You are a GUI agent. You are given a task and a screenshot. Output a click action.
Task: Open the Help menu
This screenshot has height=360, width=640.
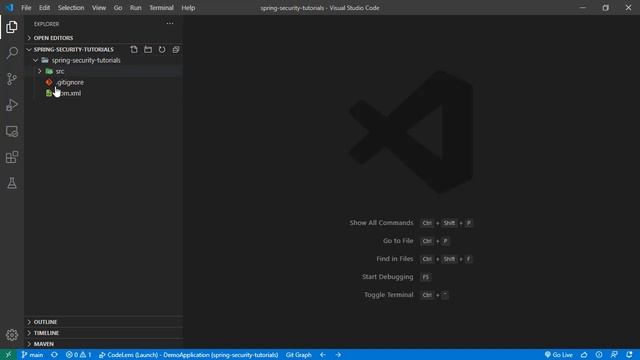pos(188,8)
